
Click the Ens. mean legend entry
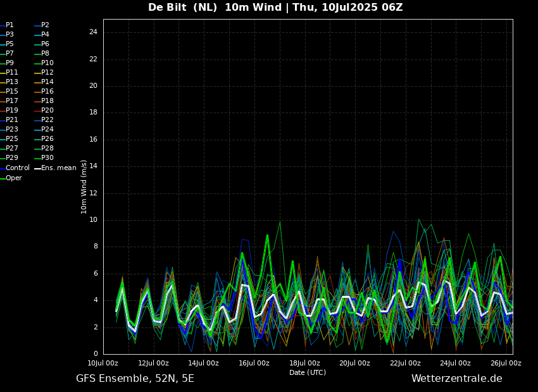click(x=58, y=168)
